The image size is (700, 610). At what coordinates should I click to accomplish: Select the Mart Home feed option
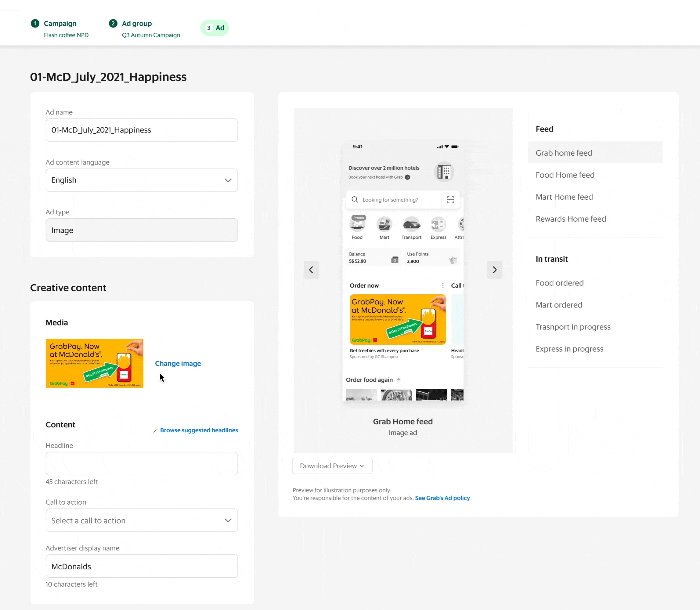564,197
